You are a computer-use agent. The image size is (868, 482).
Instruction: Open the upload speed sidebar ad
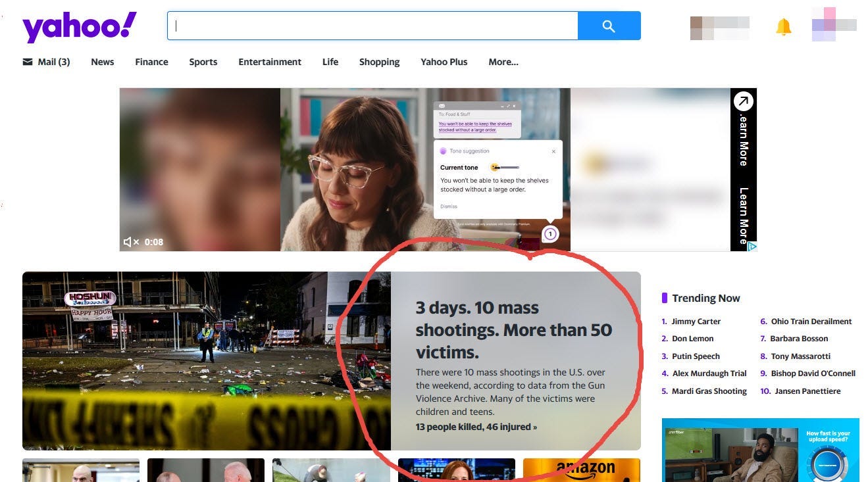pos(761,450)
